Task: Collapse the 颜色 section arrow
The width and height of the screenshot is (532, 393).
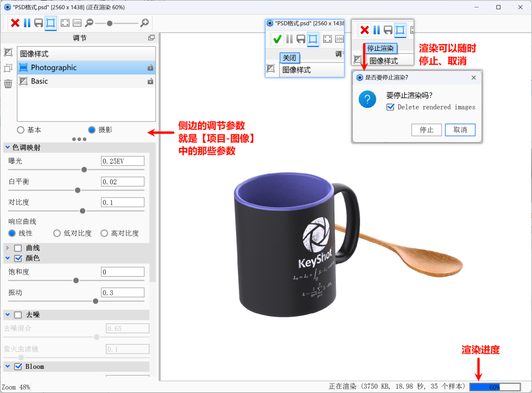Action: [7, 258]
